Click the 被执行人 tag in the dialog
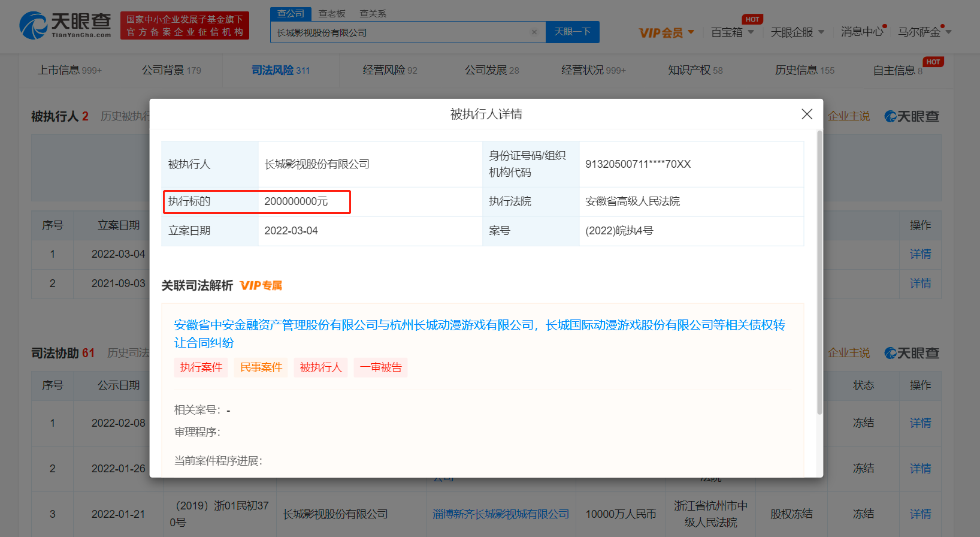 point(320,367)
